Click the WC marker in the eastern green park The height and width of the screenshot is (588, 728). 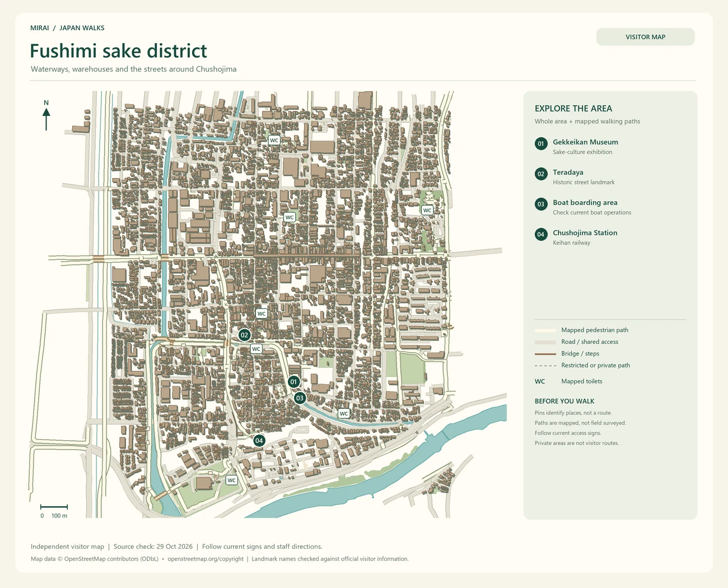pos(427,211)
